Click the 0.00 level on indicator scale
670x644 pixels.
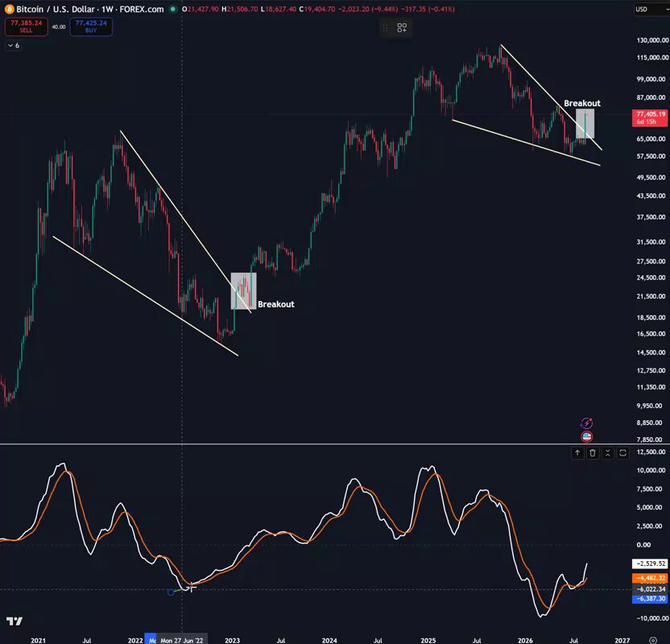(643, 545)
